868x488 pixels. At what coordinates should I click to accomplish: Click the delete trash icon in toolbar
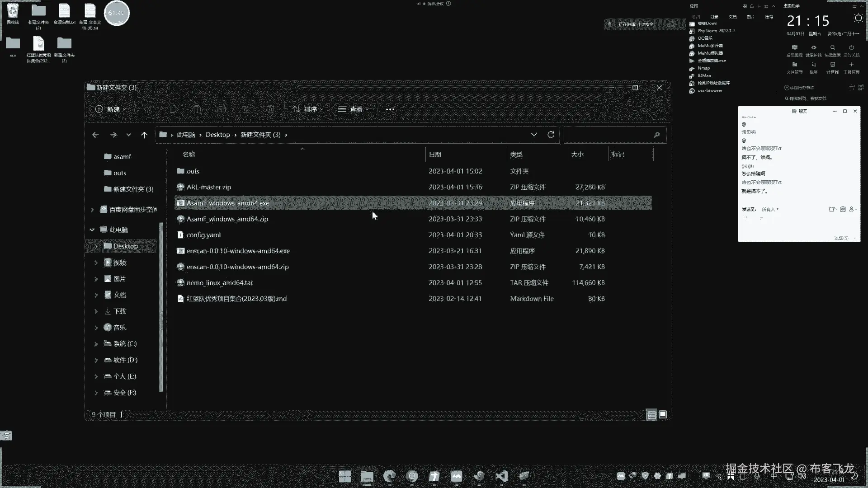[270, 109]
